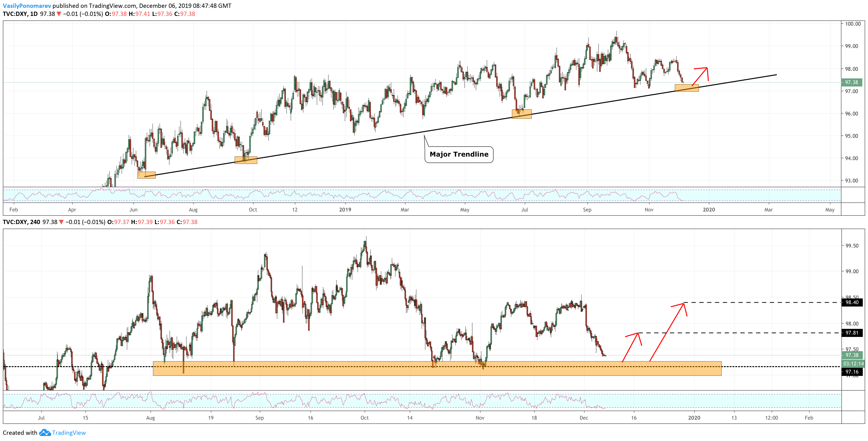The image size is (868, 441).
Task: Click the 99.50 axis label on 240 chart
Action: click(x=852, y=246)
